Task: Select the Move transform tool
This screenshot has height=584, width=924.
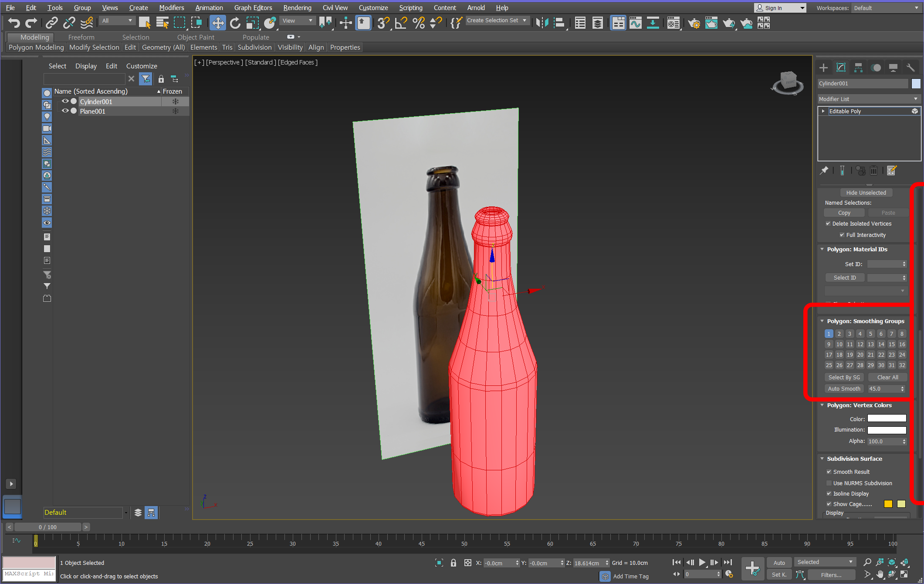Action: pyautogui.click(x=217, y=23)
